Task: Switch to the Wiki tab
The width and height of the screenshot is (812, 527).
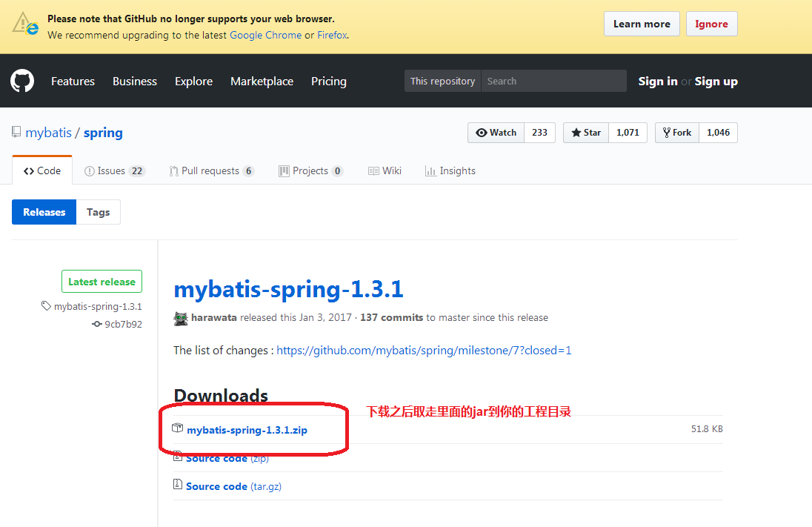Action: (x=385, y=170)
